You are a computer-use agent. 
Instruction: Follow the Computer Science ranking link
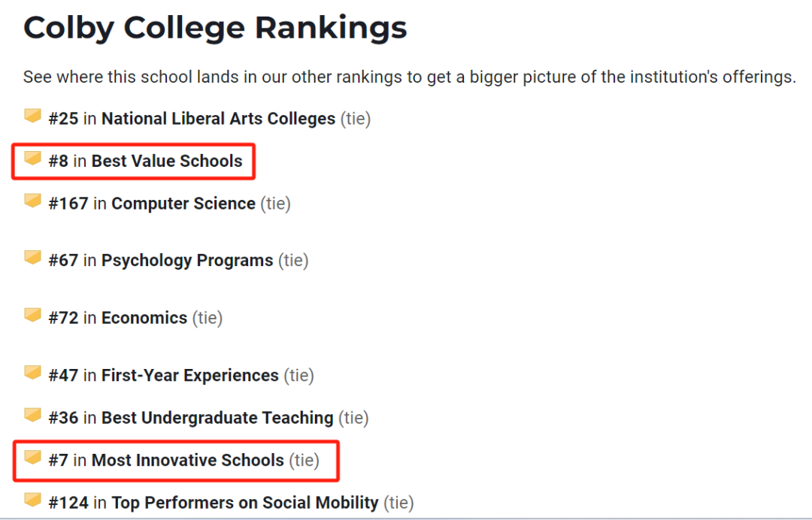pyautogui.click(x=183, y=204)
